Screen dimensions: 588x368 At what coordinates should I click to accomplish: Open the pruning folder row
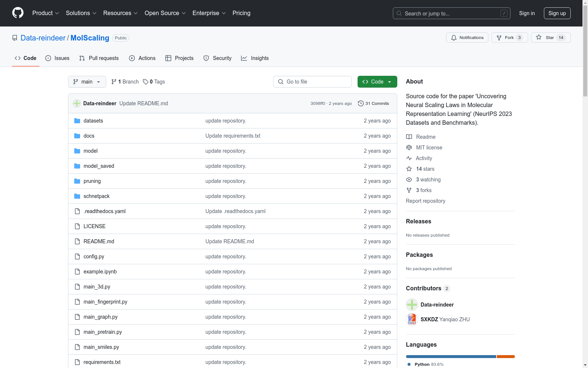coord(232,181)
